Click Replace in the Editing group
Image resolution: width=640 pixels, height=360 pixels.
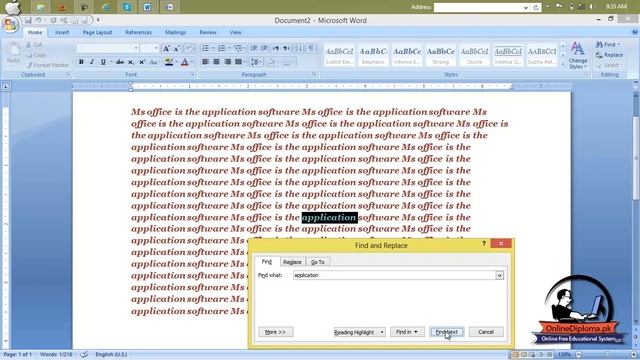609,55
